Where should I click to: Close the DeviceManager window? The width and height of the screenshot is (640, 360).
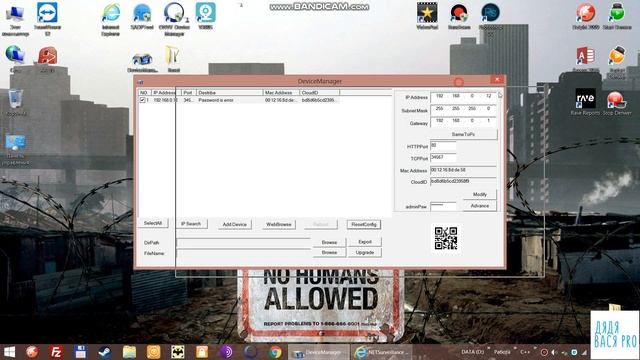(497, 80)
